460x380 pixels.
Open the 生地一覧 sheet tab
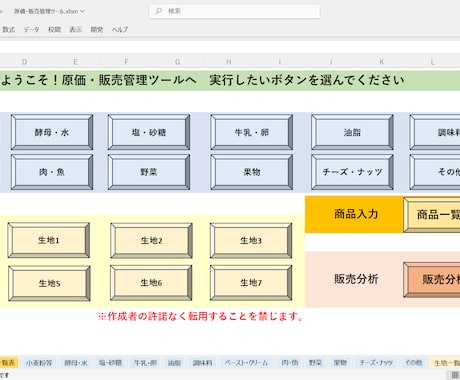click(446, 363)
